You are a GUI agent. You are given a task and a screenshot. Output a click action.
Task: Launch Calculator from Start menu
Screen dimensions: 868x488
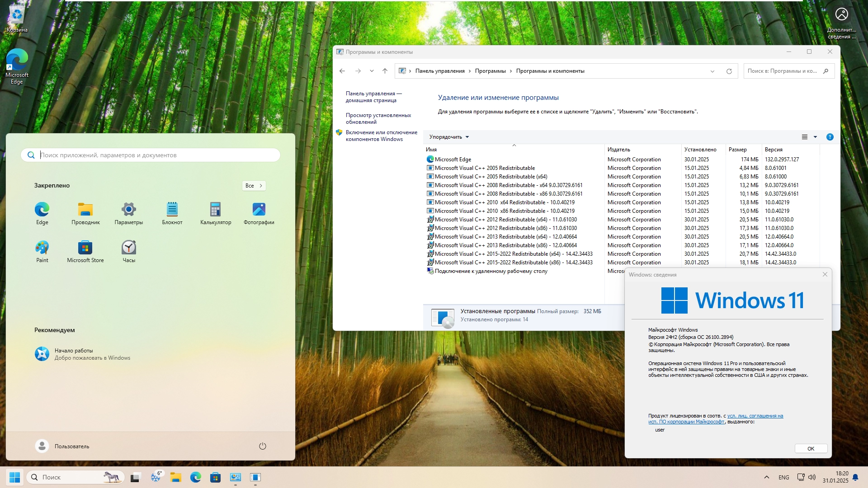click(x=216, y=213)
